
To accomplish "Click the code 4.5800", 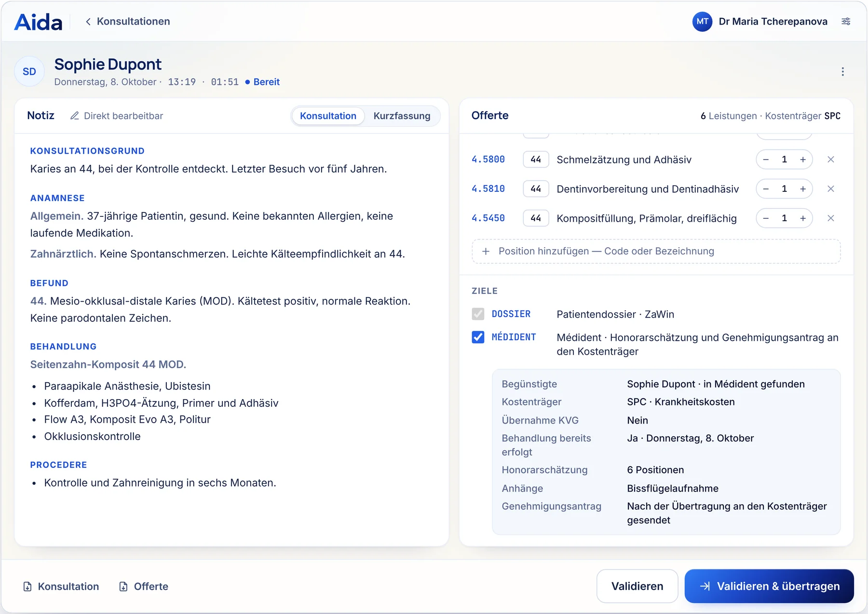I will (x=488, y=160).
